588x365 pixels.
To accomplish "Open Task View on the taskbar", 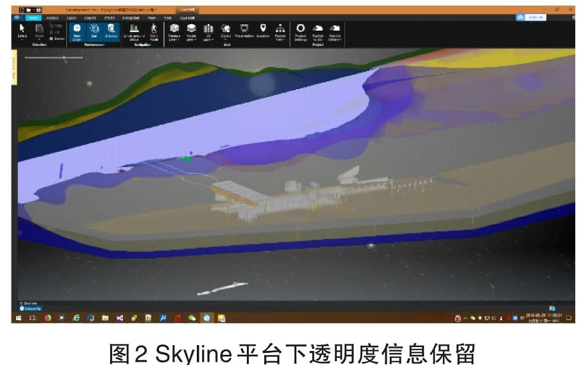I will [33, 318].
